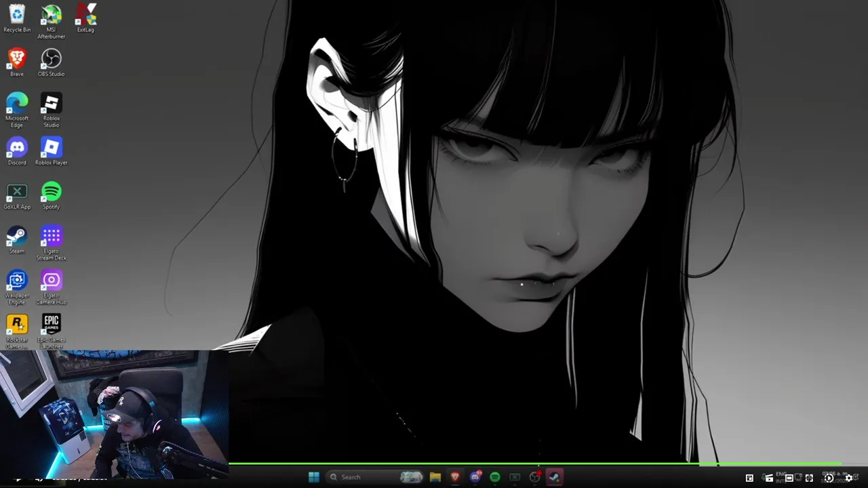Select the GoXLR App desktop icon
This screenshot has width=868, height=488.
[17, 197]
